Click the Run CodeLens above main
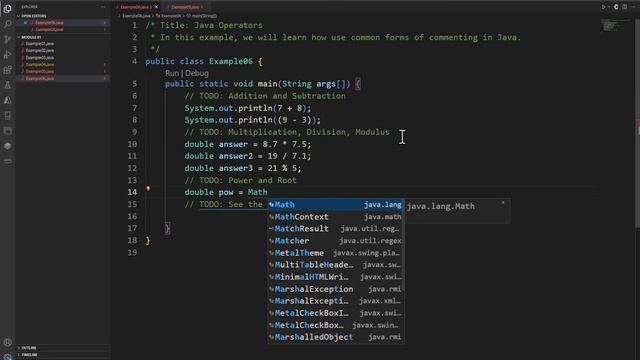This screenshot has height=360, width=640. pos(172,73)
